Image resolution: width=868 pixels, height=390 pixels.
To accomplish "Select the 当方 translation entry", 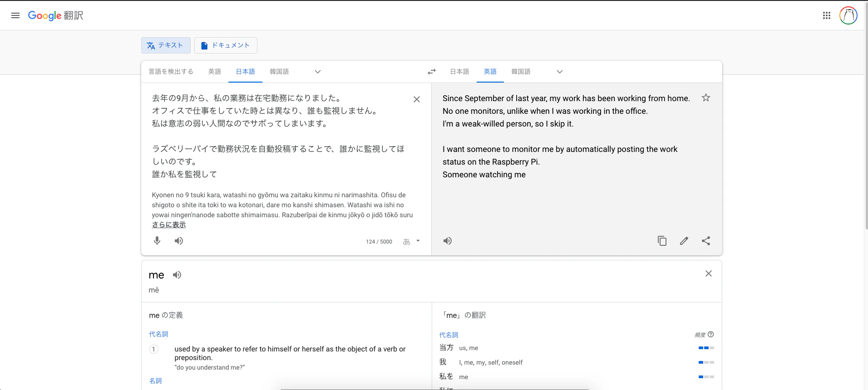I will (x=446, y=347).
